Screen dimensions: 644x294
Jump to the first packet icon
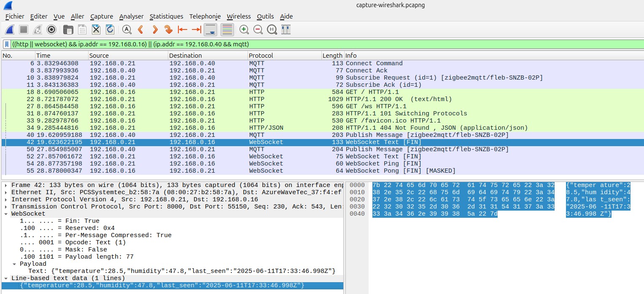point(183,29)
